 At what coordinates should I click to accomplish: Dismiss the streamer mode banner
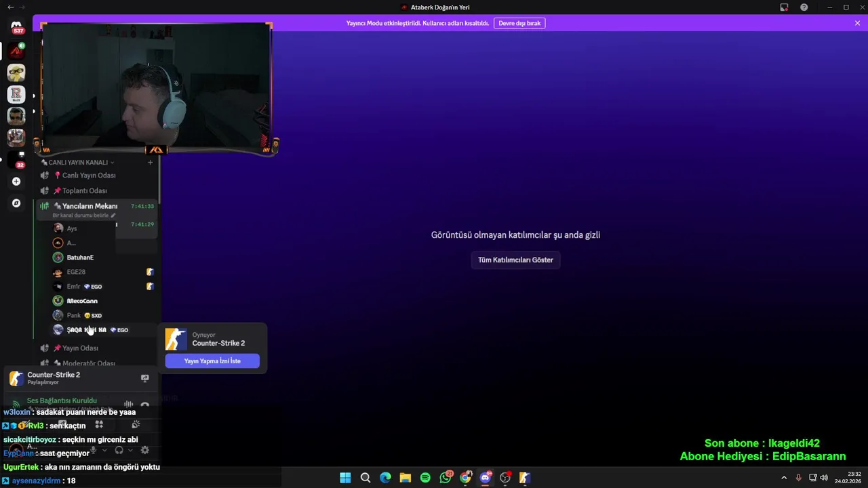[x=857, y=23]
